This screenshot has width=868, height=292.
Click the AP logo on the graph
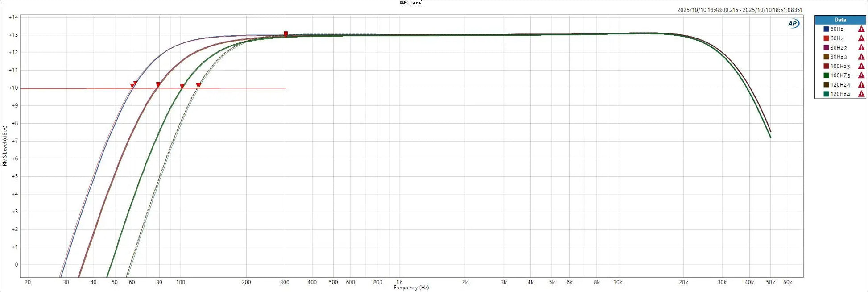tap(793, 24)
